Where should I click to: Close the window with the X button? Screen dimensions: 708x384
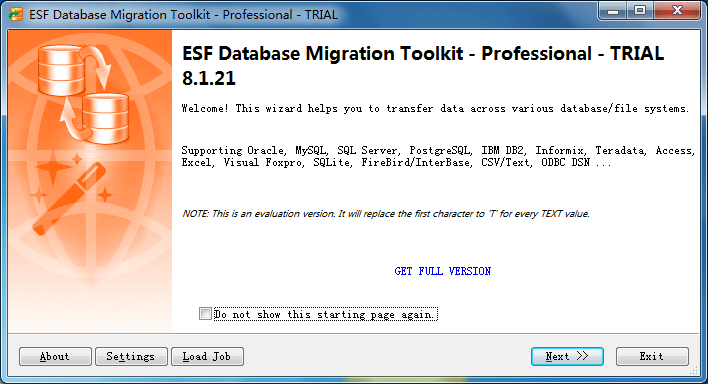click(677, 11)
